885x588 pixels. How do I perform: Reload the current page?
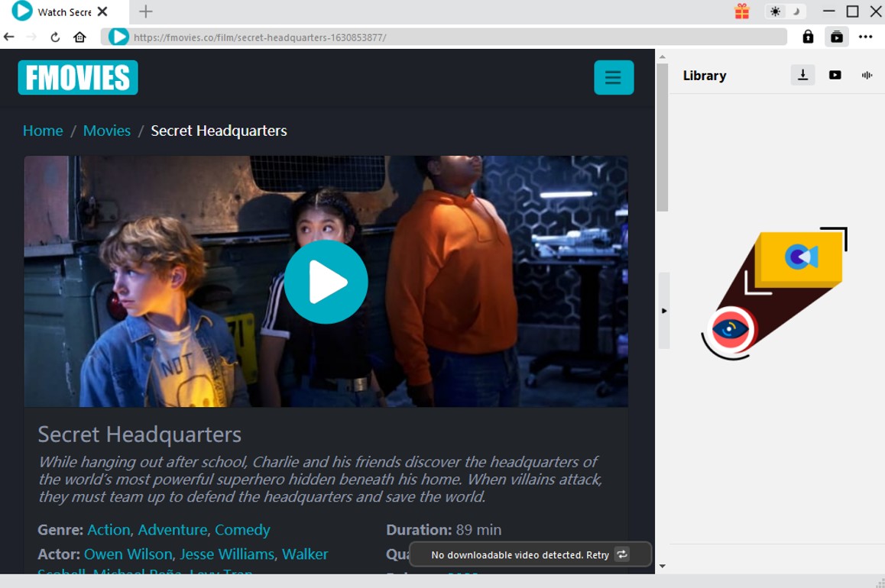[55, 37]
